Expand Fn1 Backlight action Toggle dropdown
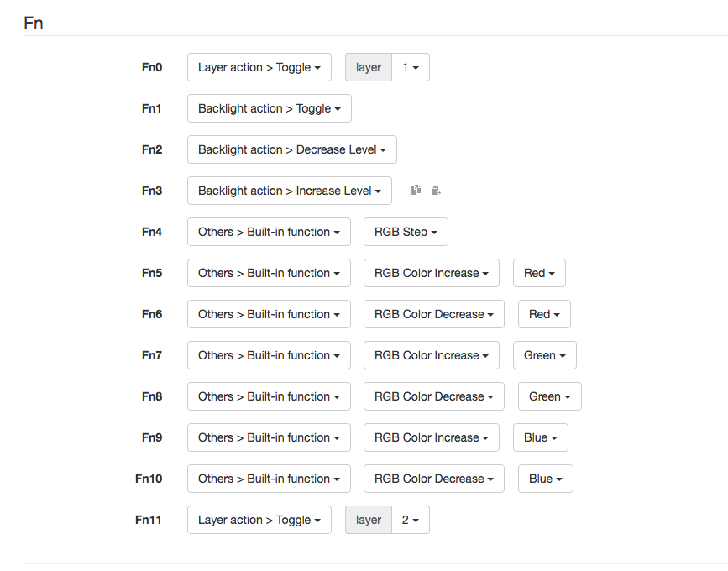Image resolution: width=728 pixels, height=571 pixels. click(269, 108)
